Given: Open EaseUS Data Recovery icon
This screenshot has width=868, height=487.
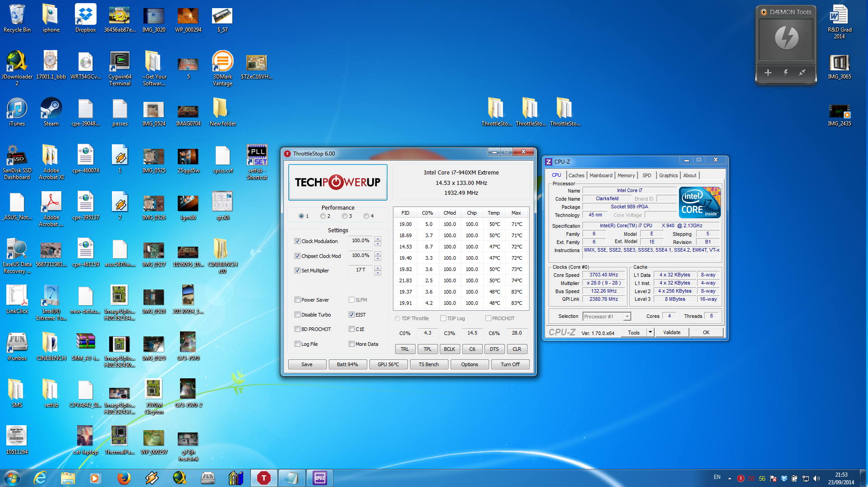Looking at the screenshot, I should (x=17, y=255).
